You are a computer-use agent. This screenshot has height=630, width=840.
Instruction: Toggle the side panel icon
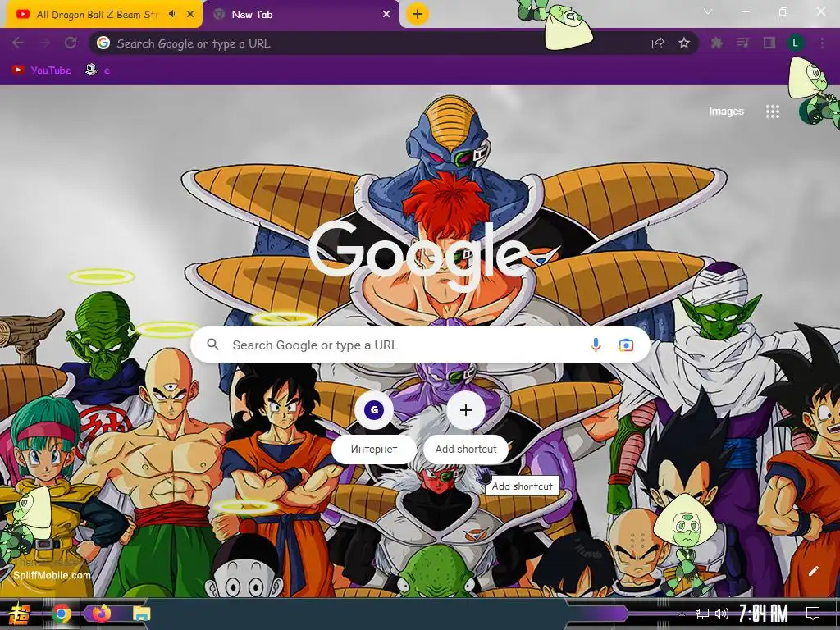pos(769,43)
